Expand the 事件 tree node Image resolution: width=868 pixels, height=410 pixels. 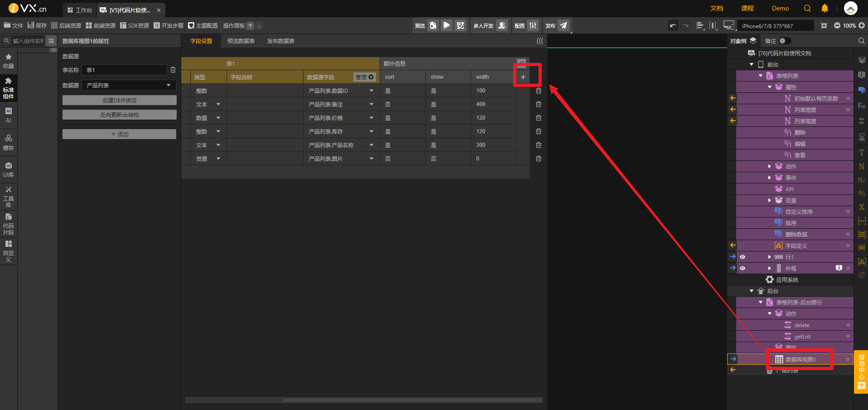click(769, 178)
